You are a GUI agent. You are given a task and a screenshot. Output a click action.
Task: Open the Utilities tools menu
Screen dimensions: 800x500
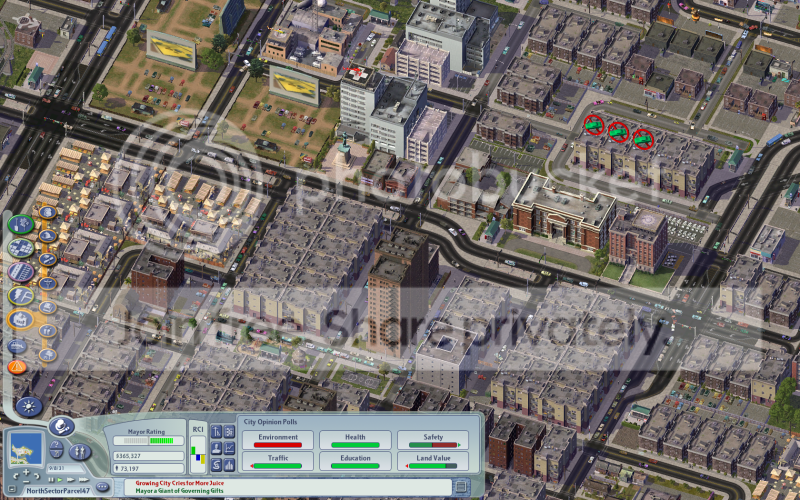[20, 296]
